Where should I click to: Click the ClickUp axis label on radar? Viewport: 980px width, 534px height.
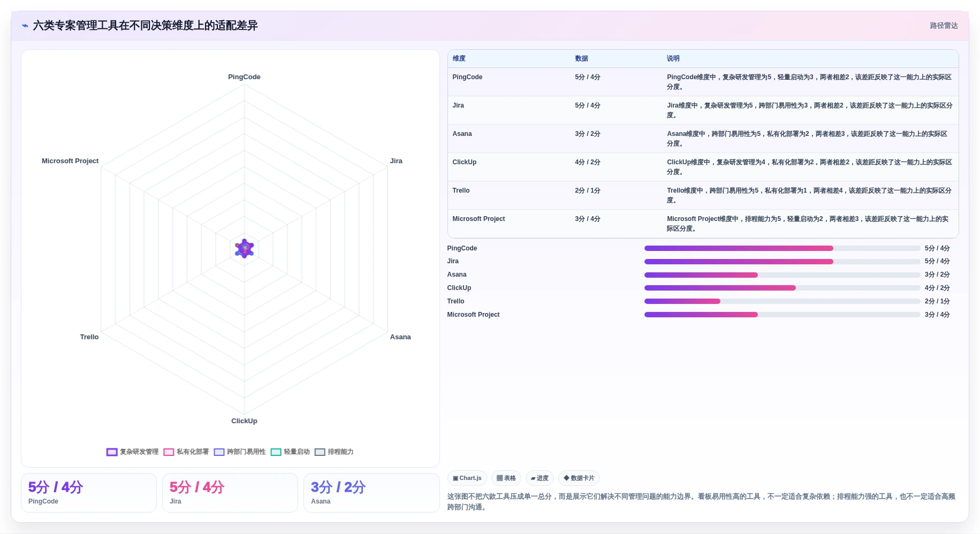coord(244,421)
